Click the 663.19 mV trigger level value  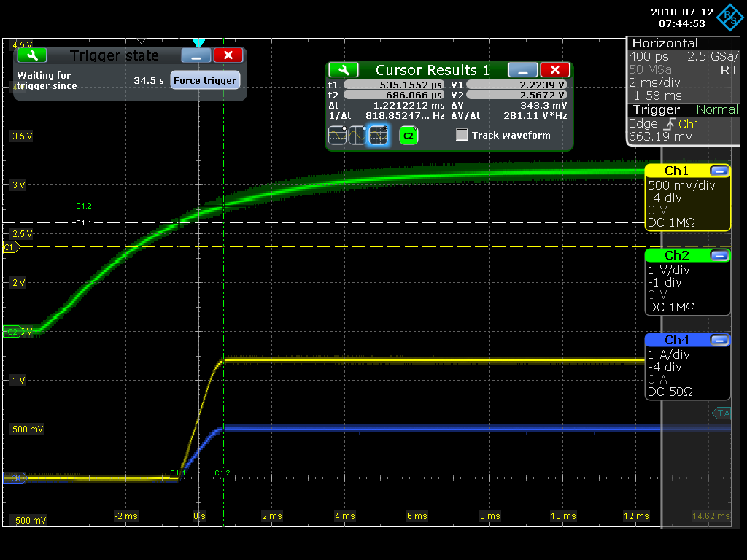coord(660,136)
